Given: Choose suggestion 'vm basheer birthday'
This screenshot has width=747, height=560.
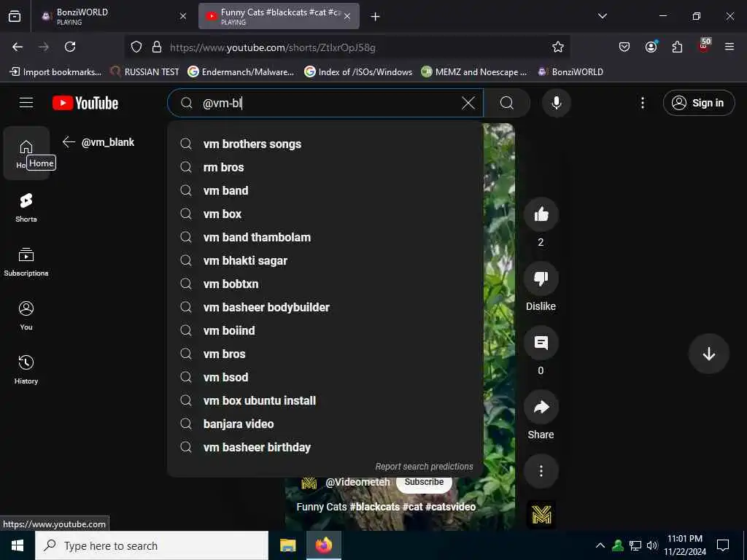Looking at the screenshot, I should pyautogui.click(x=325, y=447).
